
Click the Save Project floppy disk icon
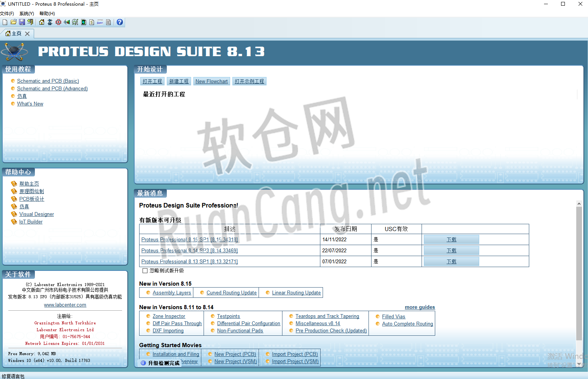click(x=22, y=22)
